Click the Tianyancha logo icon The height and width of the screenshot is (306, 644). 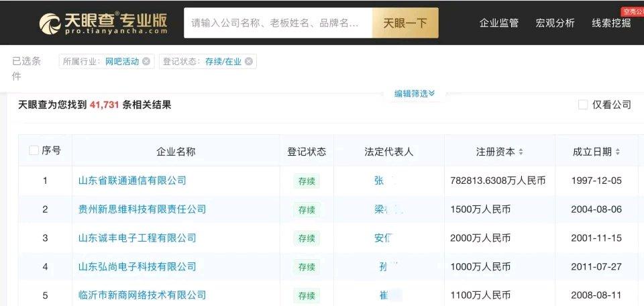pos(50,23)
